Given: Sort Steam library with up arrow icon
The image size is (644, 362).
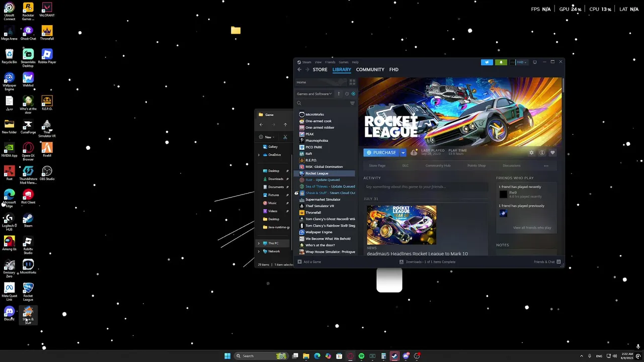Looking at the screenshot, I should pos(339,94).
